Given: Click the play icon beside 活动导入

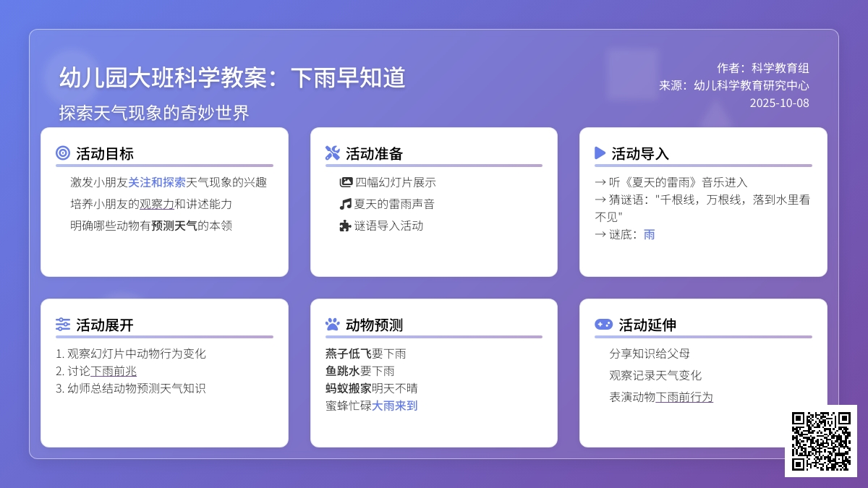Looking at the screenshot, I should coord(600,153).
